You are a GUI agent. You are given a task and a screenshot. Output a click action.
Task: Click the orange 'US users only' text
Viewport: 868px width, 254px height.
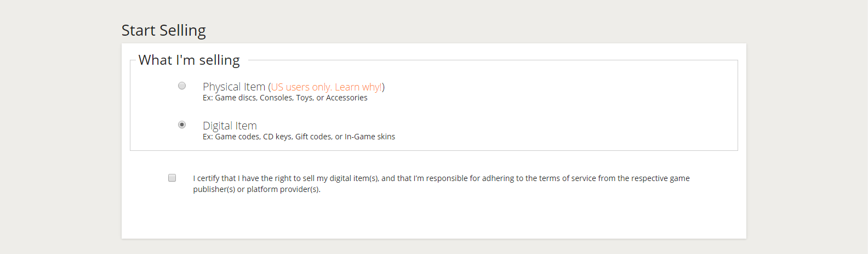[x=301, y=87]
